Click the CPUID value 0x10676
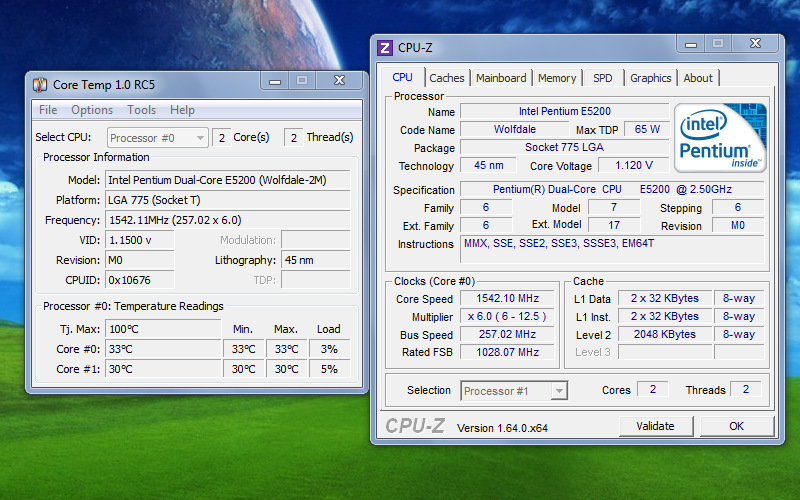 [x=140, y=280]
